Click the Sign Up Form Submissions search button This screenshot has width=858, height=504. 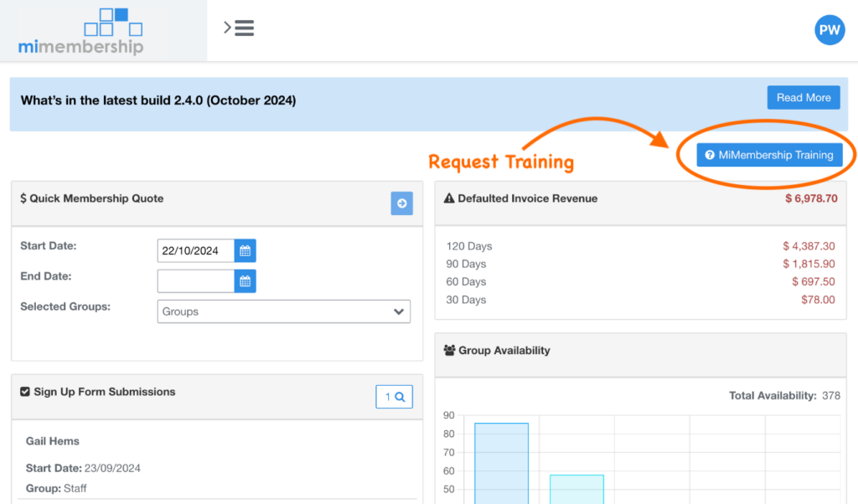[394, 397]
